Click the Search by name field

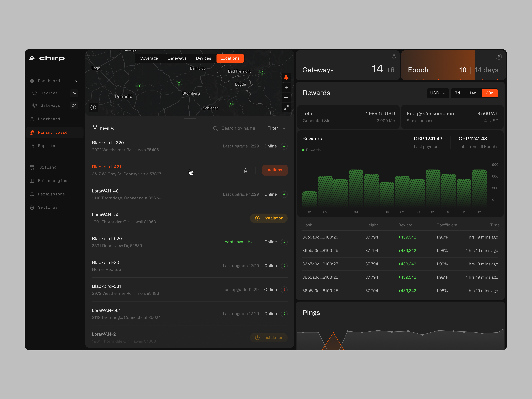click(x=238, y=128)
